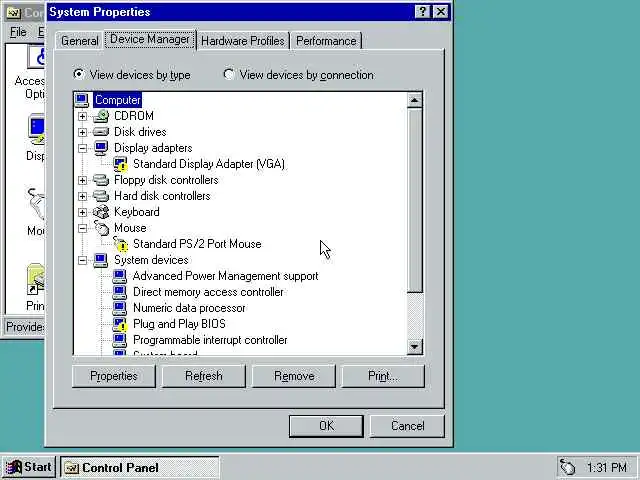Screen dimensions: 640x480
Task: Expand the Disk drives node
Action: 82,132
